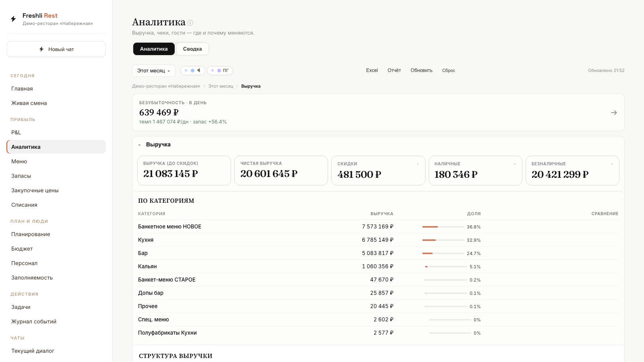
Task: Collapse the Выручка section
Action: click(x=140, y=145)
